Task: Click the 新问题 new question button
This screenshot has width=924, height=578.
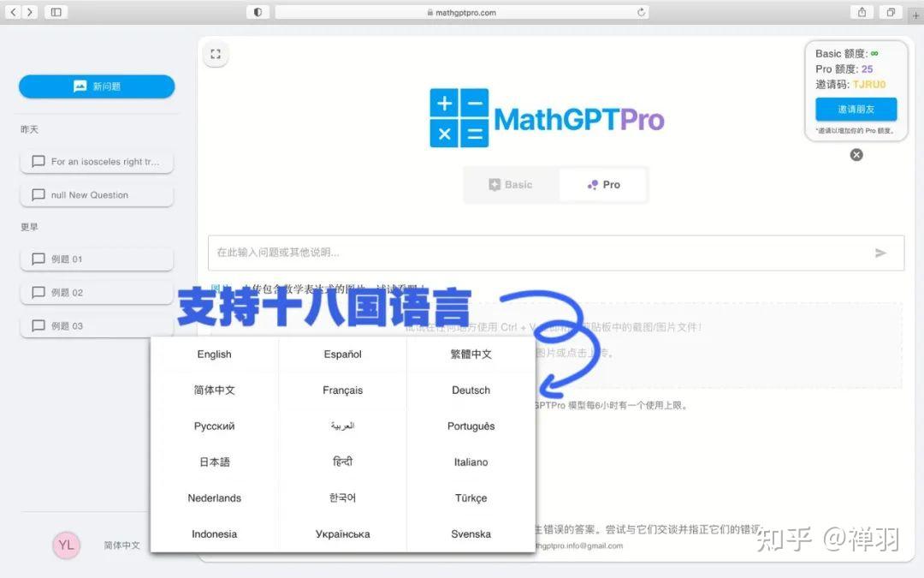Action: [97, 86]
